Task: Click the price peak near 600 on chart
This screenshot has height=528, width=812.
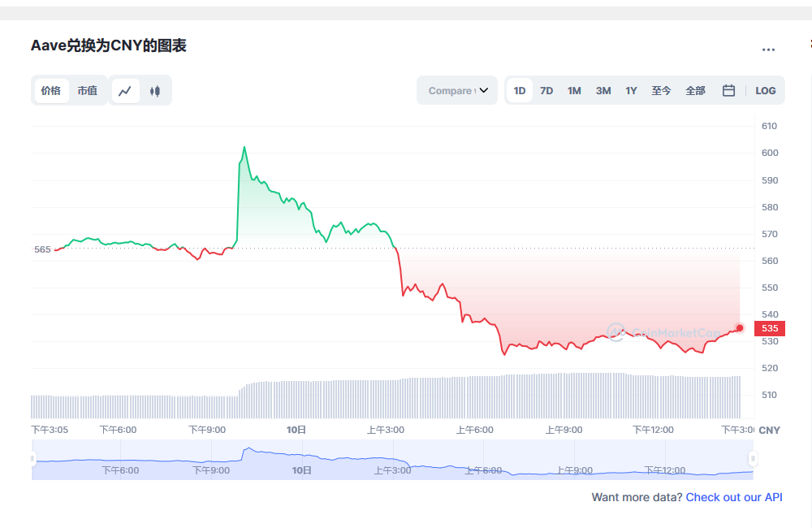Action: coord(244,148)
